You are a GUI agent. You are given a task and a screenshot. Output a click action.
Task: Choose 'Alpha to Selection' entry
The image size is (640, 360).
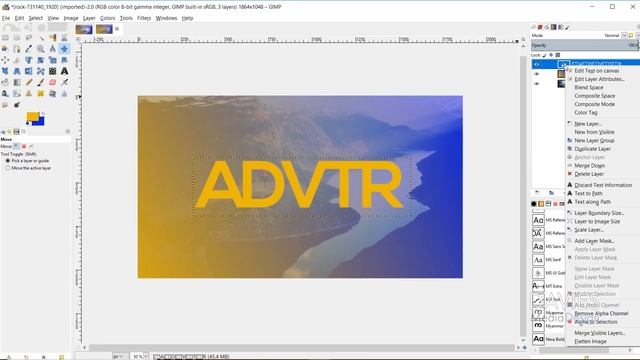click(596, 322)
